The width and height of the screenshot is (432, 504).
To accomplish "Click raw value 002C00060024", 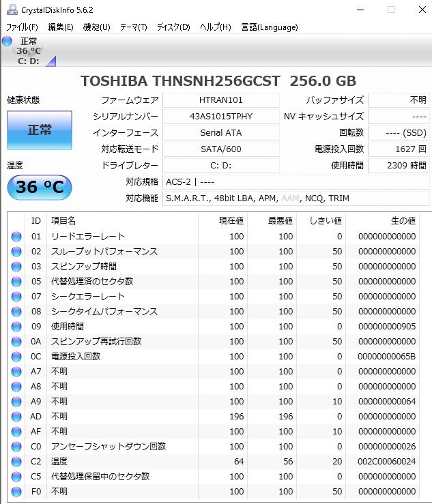I will pos(387,462).
